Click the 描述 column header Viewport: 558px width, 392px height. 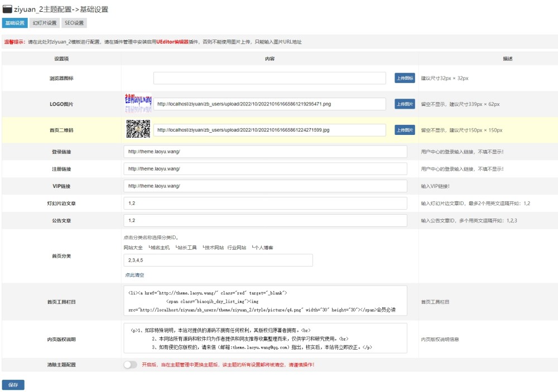tap(508, 59)
